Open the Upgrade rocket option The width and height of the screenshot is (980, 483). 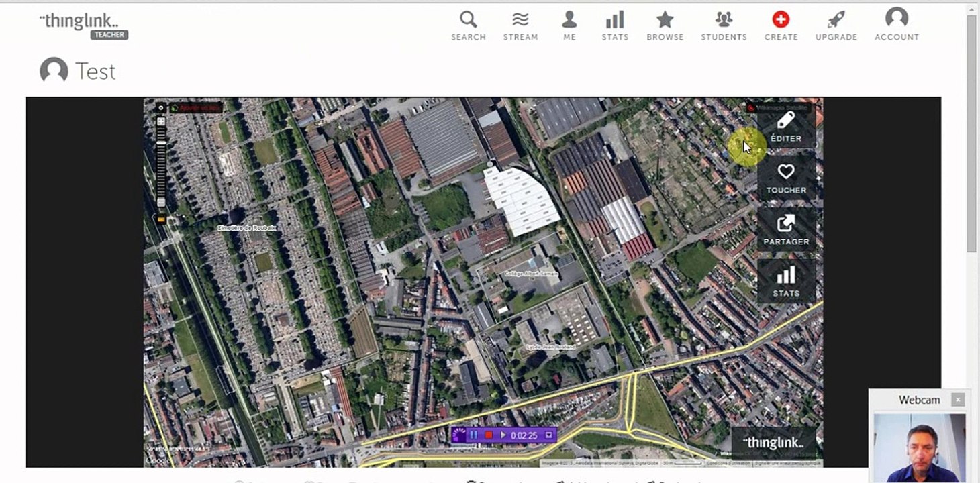click(836, 26)
